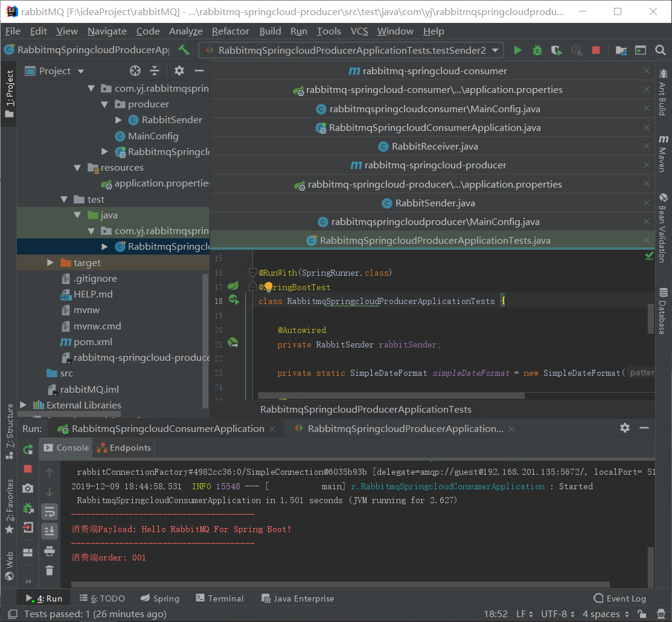
Task: Open run configuration dropdown
Action: pyautogui.click(x=496, y=50)
